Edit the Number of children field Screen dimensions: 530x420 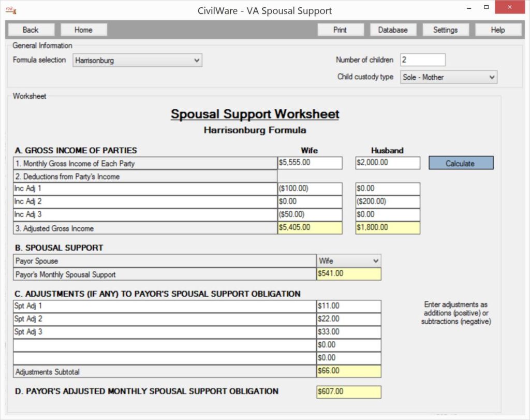click(x=422, y=60)
